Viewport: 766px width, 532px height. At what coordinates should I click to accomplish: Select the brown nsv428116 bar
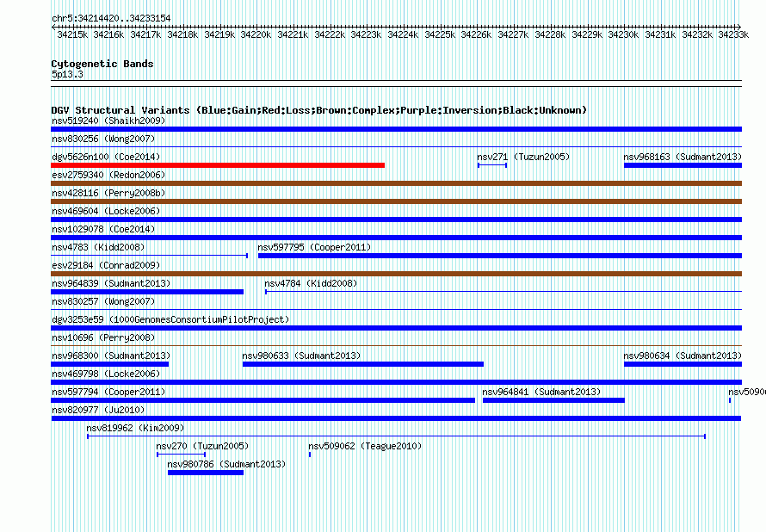(396, 201)
